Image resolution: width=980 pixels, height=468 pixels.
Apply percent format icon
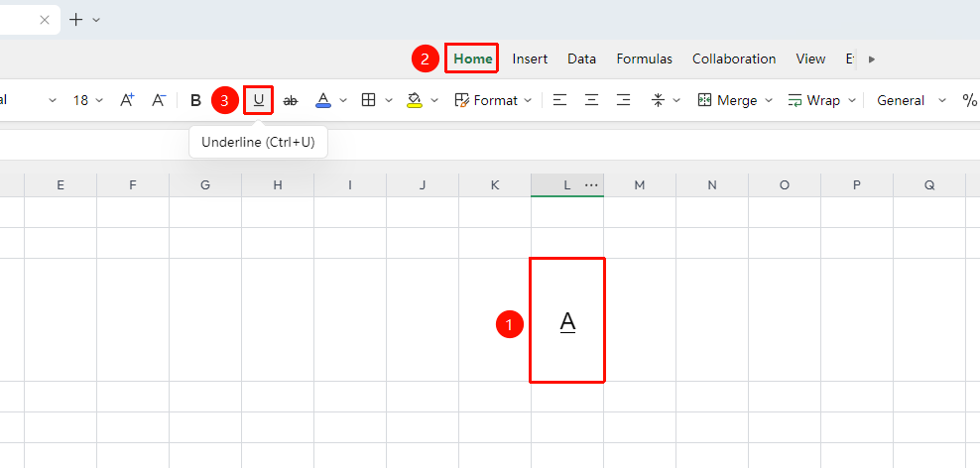pyautogui.click(x=969, y=100)
